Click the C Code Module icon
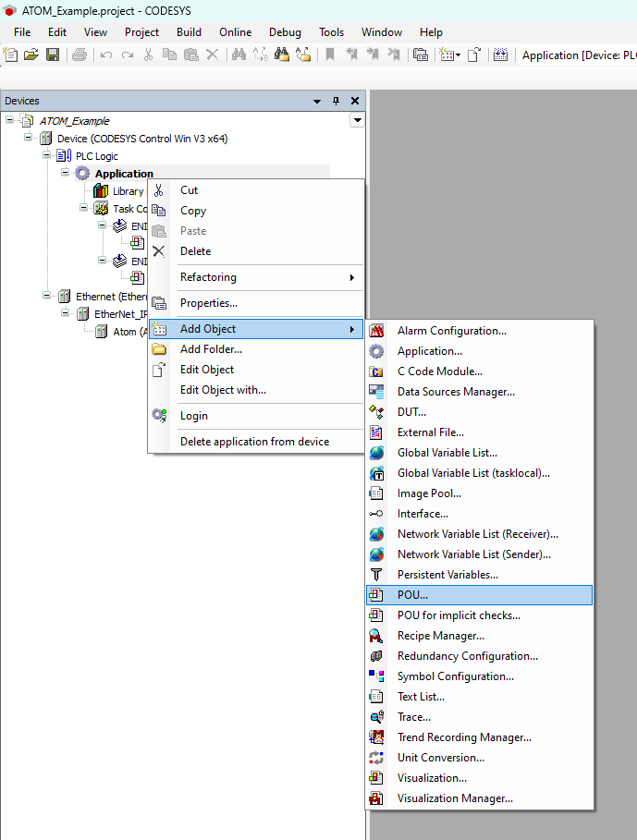Image resolution: width=637 pixels, height=840 pixels. [376, 371]
